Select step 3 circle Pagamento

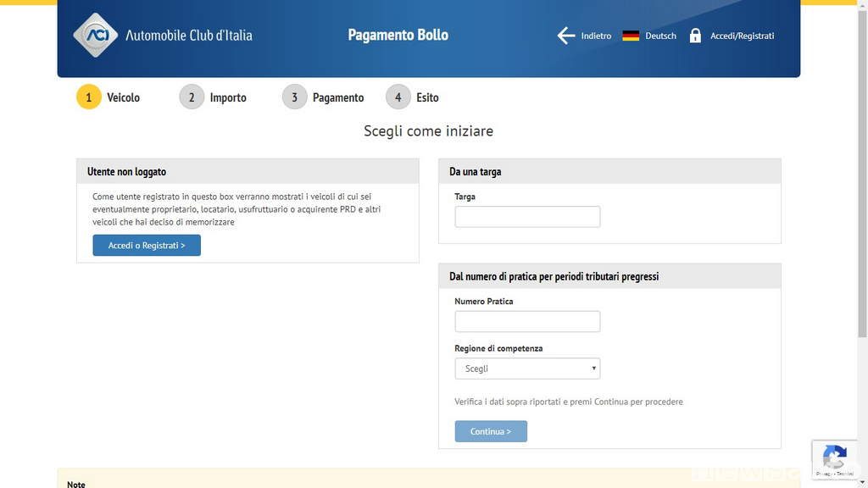pos(294,97)
